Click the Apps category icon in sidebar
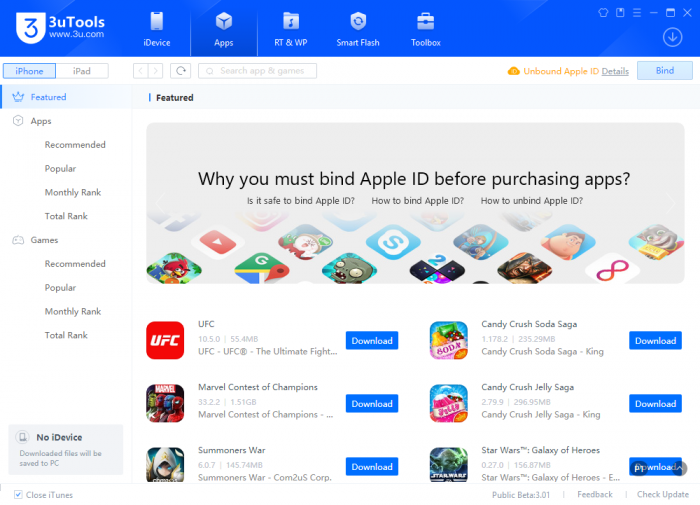Screen dimensions: 700x505 pos(18,121)
